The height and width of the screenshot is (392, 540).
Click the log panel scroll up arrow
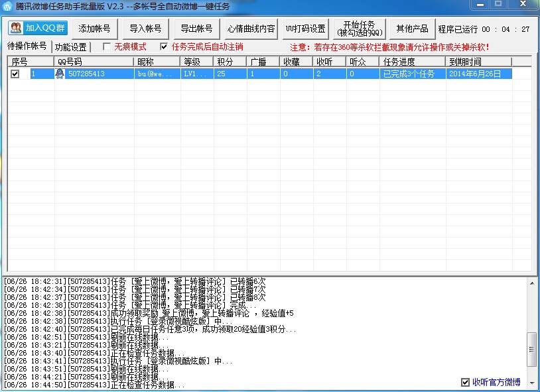pos(532,283)
